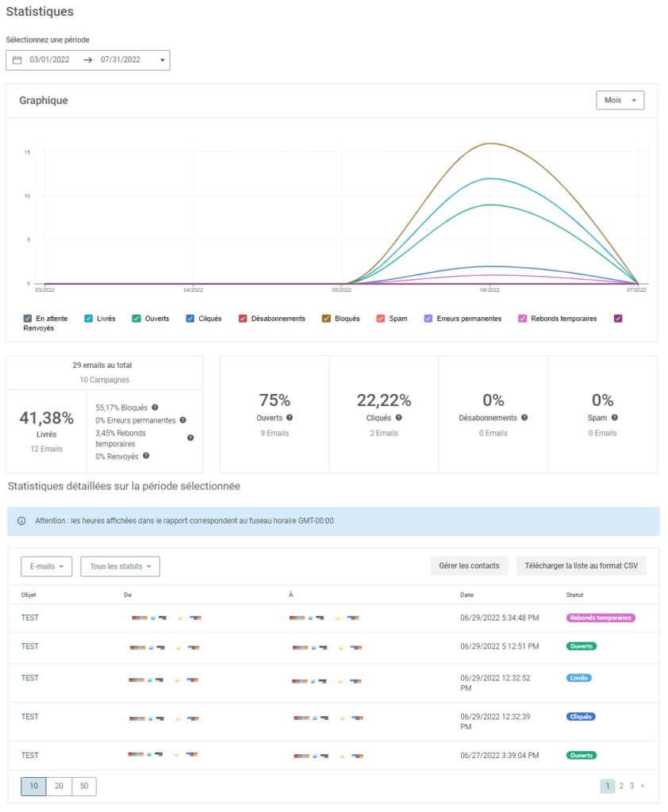Click the 75% Ouverts value
This screenshot has height=812, width=668.
coord(274,400)
